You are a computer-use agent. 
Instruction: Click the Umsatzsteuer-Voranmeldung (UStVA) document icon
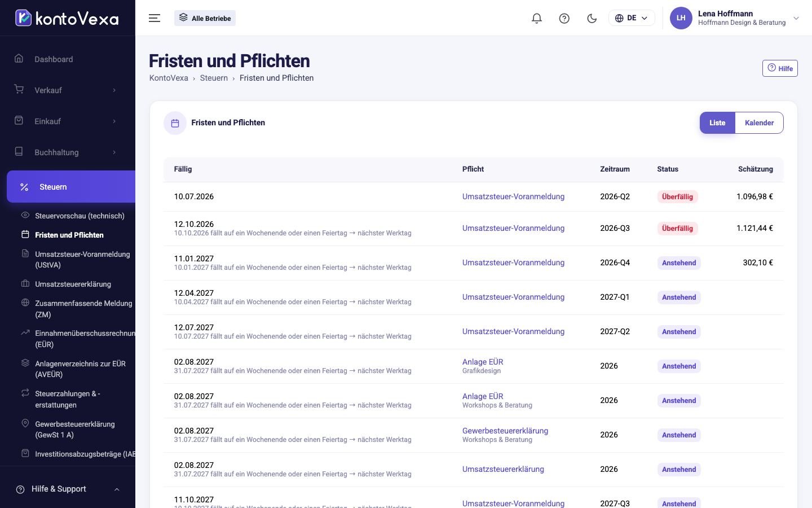point(25,254)
